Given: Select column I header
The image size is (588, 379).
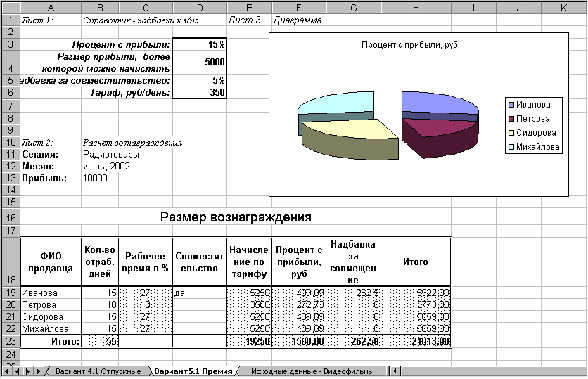Looking at the screenshot, I should tap(473, 8).
